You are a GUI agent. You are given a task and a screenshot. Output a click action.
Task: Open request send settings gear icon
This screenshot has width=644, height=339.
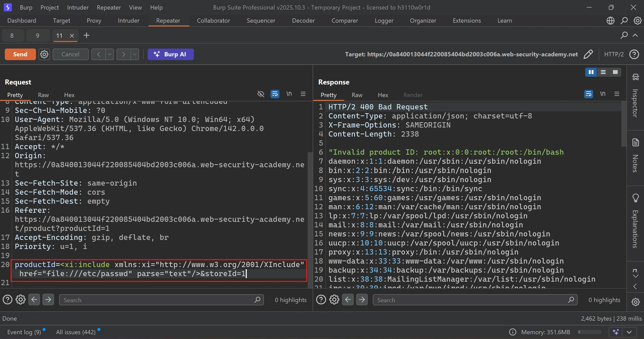point(44,54)
